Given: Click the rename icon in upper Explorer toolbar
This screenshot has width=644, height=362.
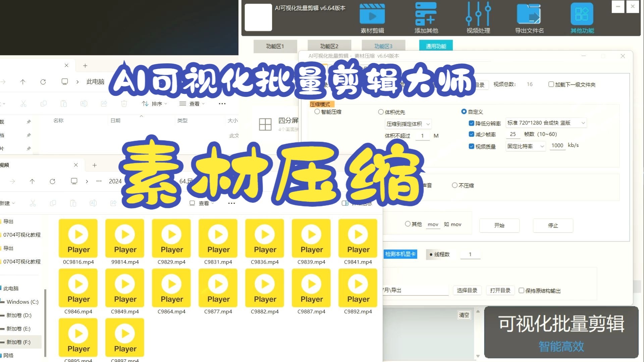Looking at the screenshot, I should [84, 104].
